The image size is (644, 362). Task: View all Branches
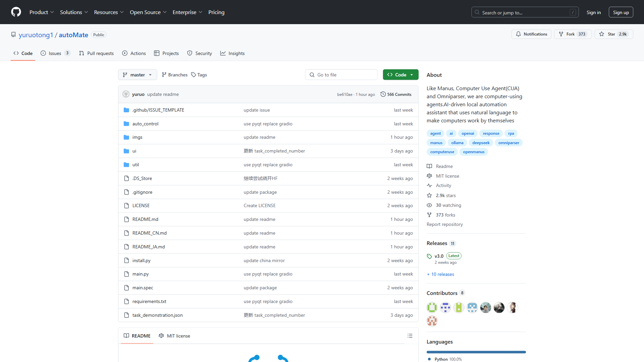(175, 75)
